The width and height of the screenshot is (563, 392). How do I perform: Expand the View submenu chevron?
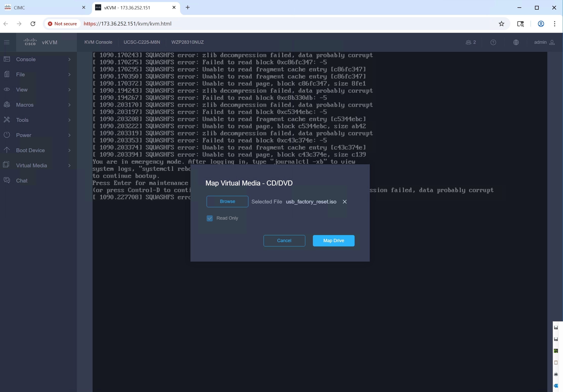point(69,89)
